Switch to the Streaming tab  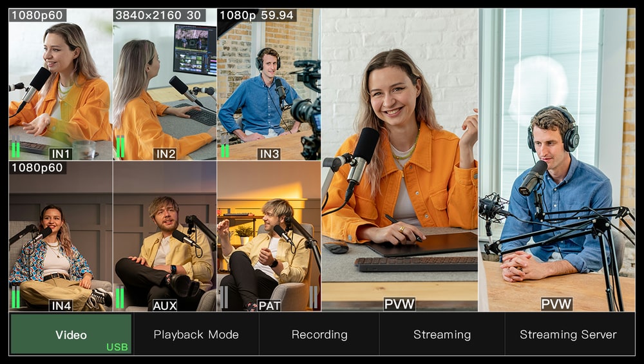coord(442,334)
